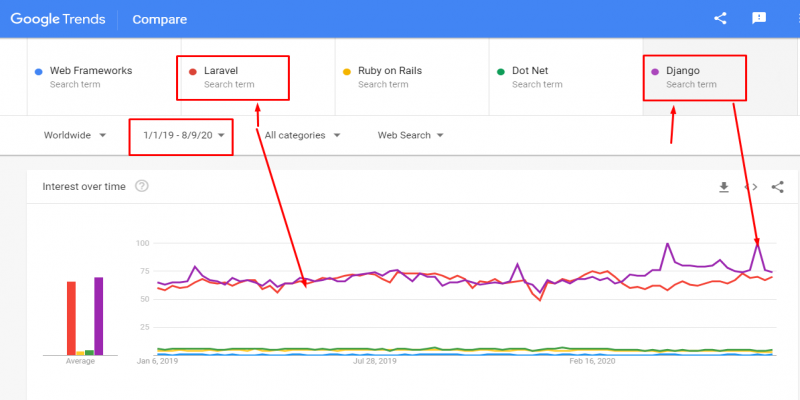Select the Laravel search term
Viewport: 800px width, 400px height.
point(233,77)
